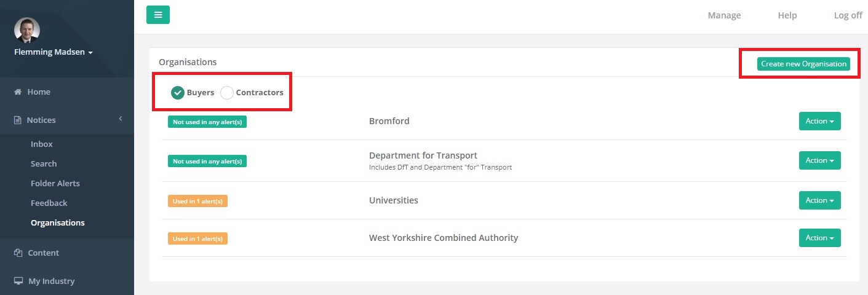
Task: Click the Content icon in sidebar
Action: click(18, 253)
